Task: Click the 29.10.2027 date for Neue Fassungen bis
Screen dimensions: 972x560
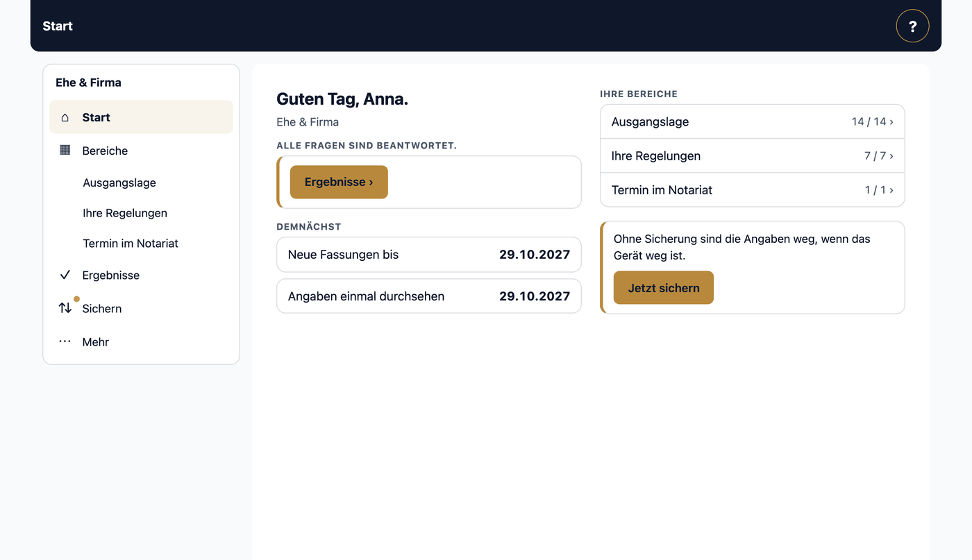Action: point(535,255)
